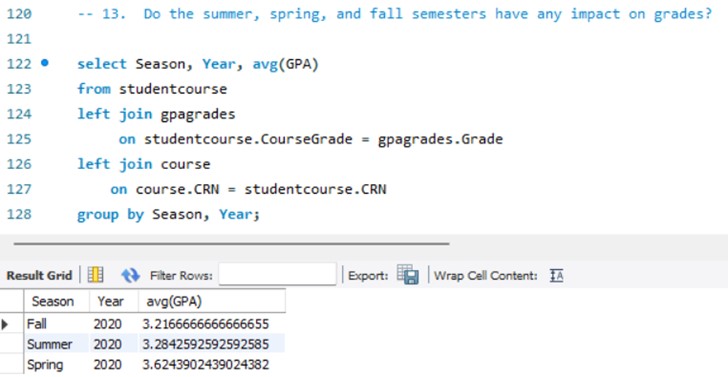The image size is (728, 377).
Task: Toggle wrap cell content icon
Action: click(556, 276)
